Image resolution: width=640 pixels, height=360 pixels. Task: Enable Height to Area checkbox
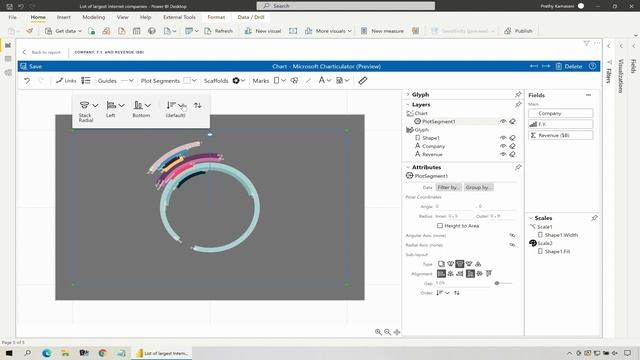pos(440,226)
